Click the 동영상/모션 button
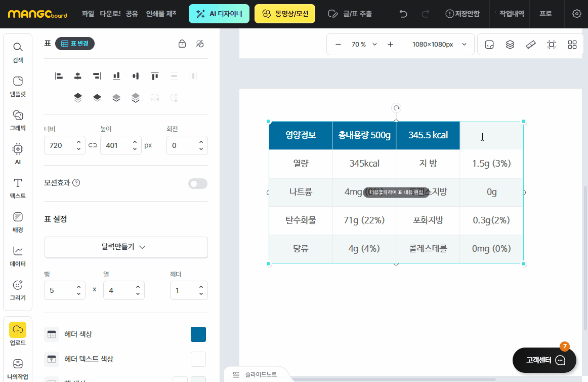The image size is (588, 382). (x=285, y=14)
